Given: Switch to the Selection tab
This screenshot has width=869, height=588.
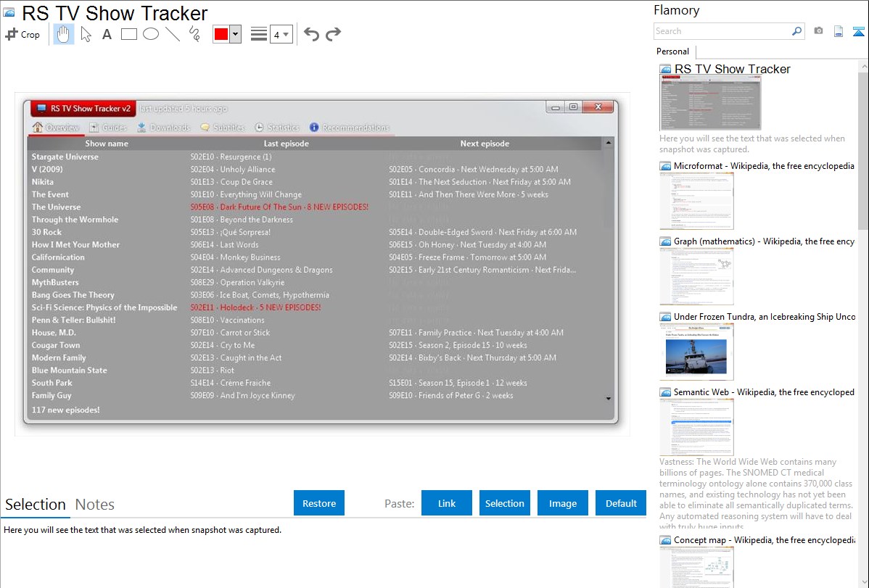Looking at the screenshot, I should coord(36,505).
